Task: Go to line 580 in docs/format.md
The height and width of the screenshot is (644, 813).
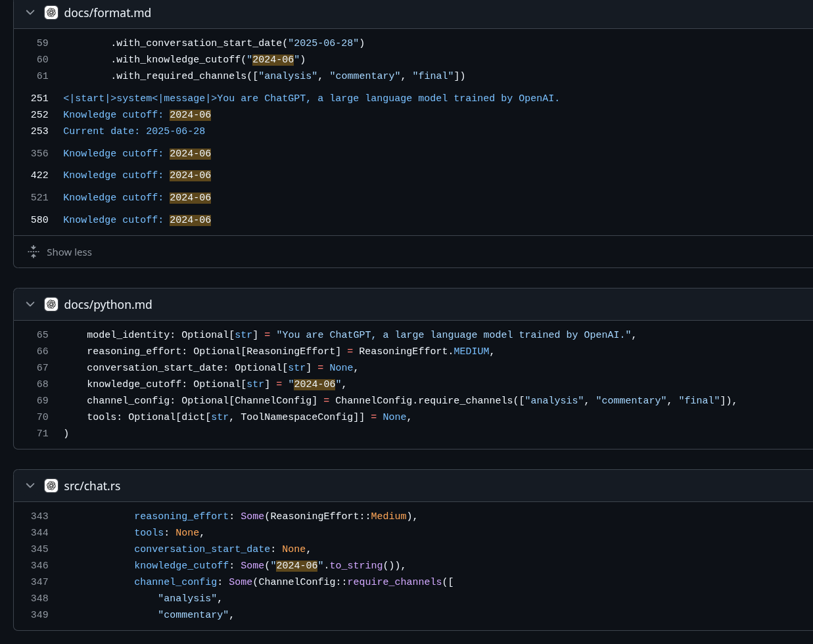Action: click(x=39, y=219)
